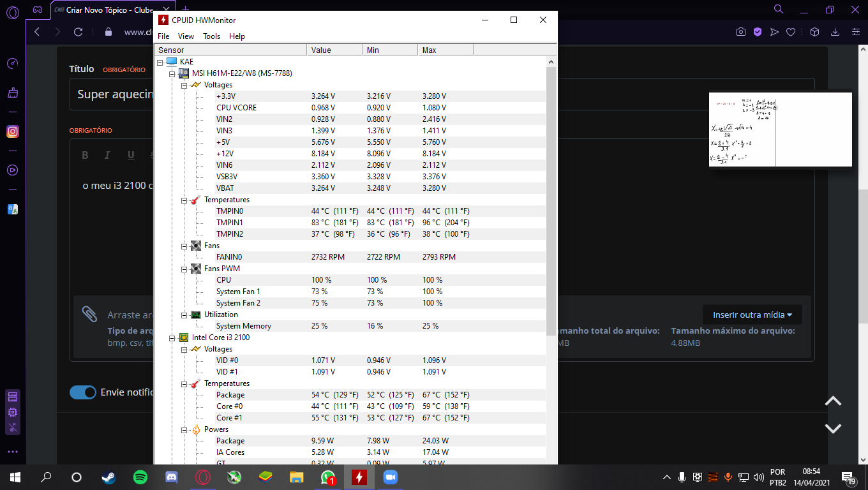Collapse the MSI H61M-E22/W8 motherboard node
Image resolution: width=868 pixels, height=490 pixels.
[172, 73]
